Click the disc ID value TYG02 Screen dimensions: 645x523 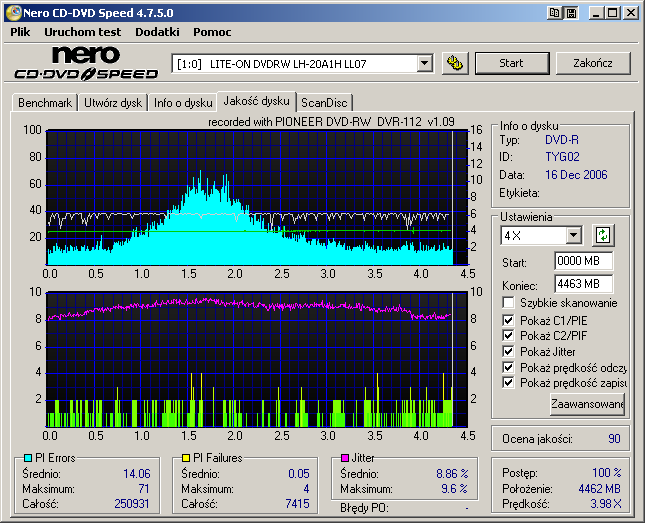point(562,157)
